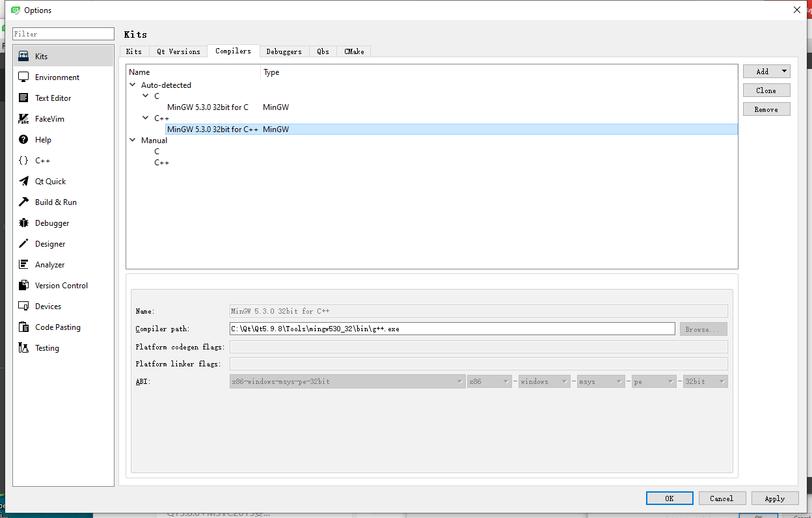Click the Type column header
This screenshot has width=812, height=518.
click(499, 72)
